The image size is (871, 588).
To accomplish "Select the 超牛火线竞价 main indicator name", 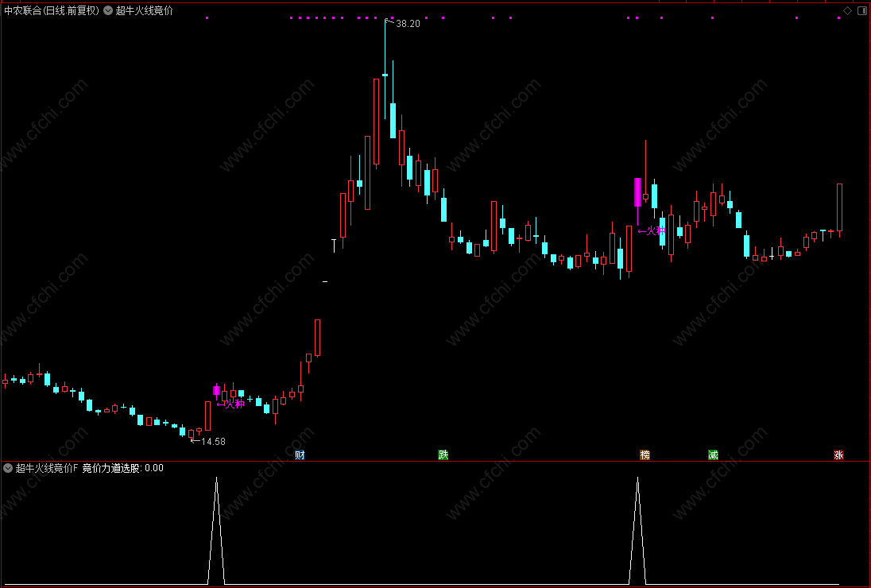I will (x=145, y=10).
